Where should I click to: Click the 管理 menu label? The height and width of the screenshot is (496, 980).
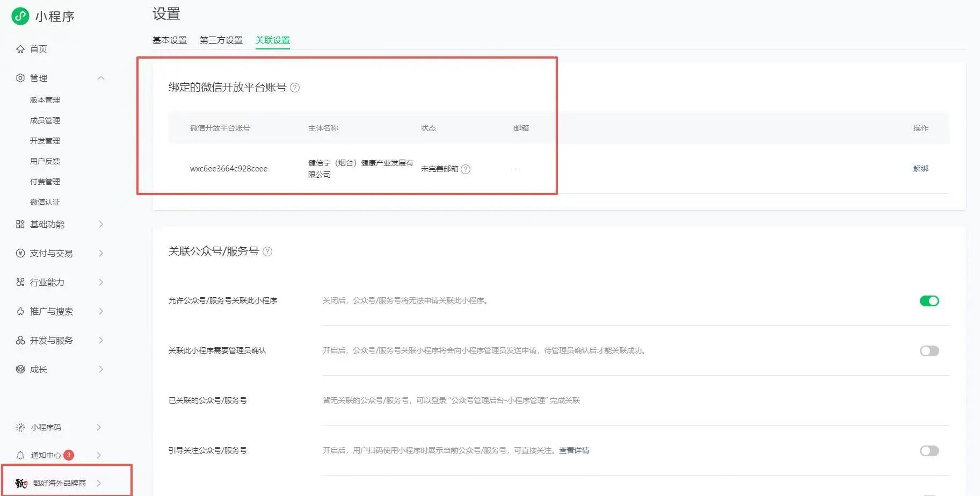(39, 78)
